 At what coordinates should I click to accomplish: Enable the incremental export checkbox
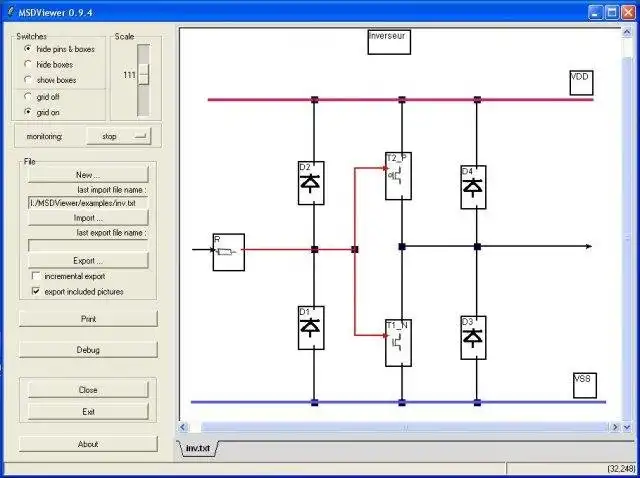36,276
